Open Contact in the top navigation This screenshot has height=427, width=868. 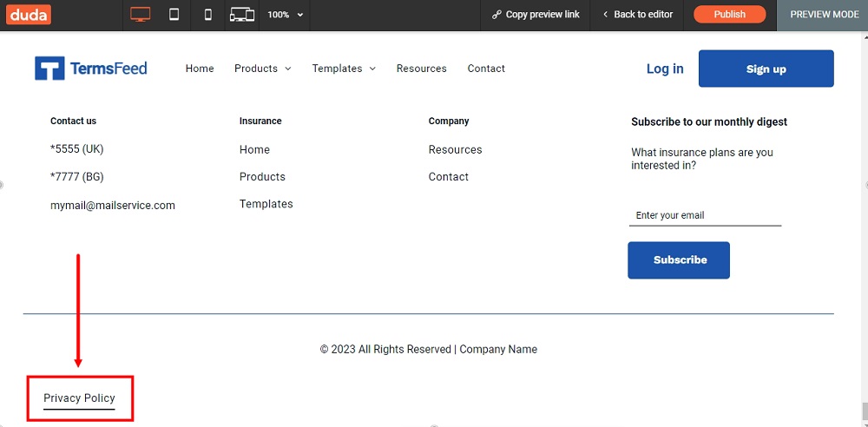pyautogui.click(x=486, y=69)
